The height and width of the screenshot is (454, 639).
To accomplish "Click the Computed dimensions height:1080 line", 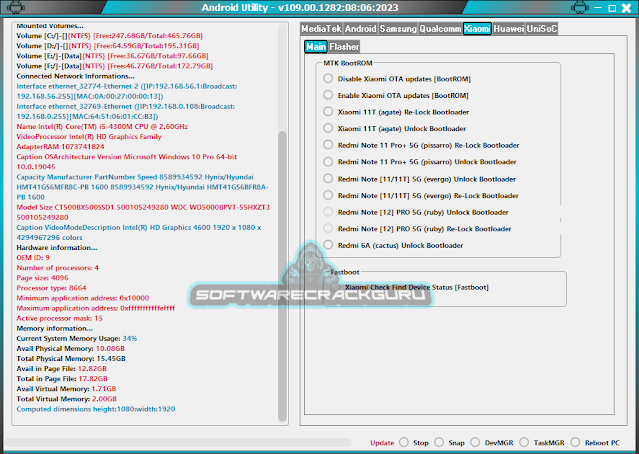I will click(x=96, y=409).
